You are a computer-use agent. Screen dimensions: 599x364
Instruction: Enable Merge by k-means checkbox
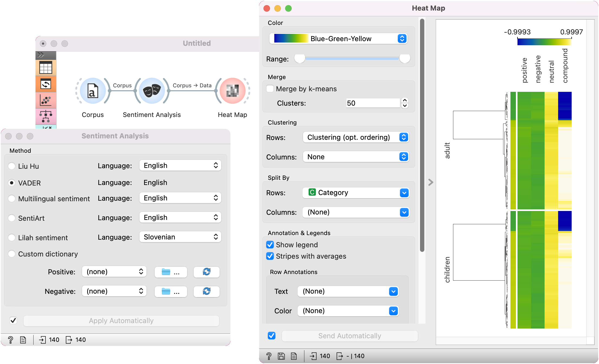tap(270, 89)
